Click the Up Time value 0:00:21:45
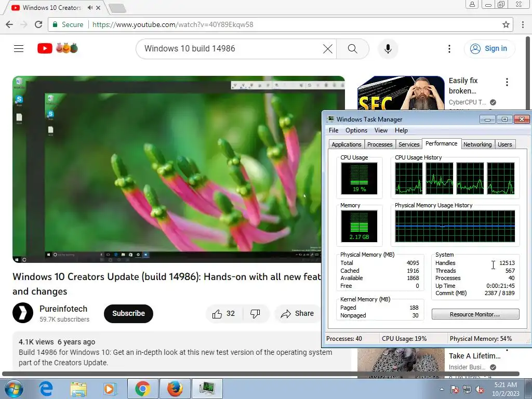 500,286
